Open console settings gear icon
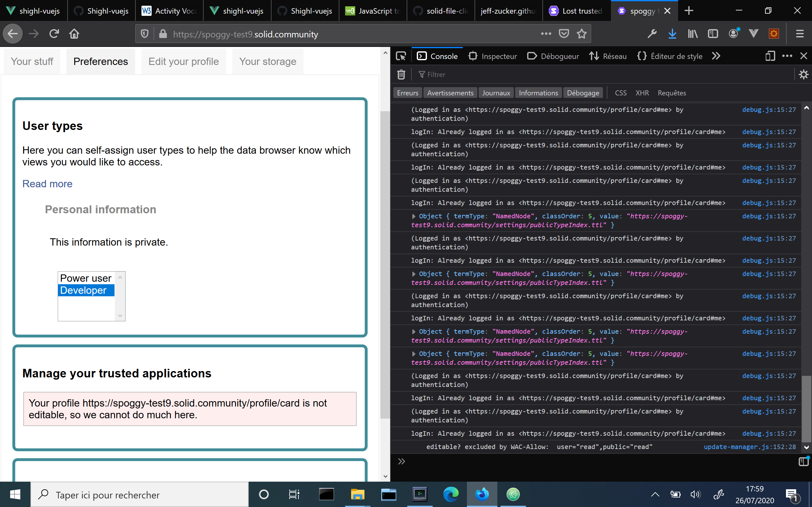Image resolution: width=812 pixels, height=507 pixels. click(x=803, y=74)
